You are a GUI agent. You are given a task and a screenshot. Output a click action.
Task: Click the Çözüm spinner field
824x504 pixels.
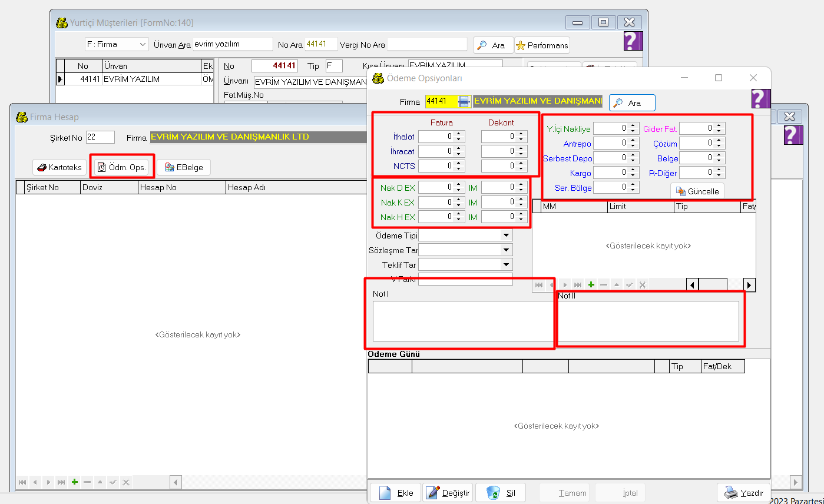(702, 143)
